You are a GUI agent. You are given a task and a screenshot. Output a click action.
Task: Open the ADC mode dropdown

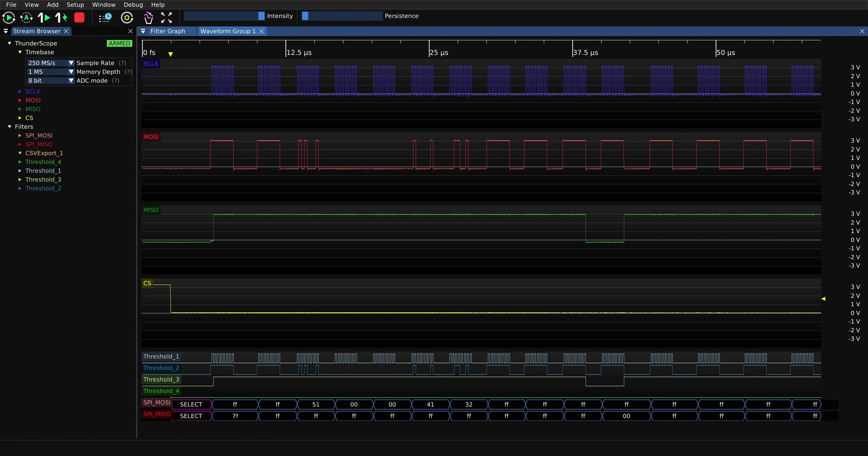click(51, 81)
